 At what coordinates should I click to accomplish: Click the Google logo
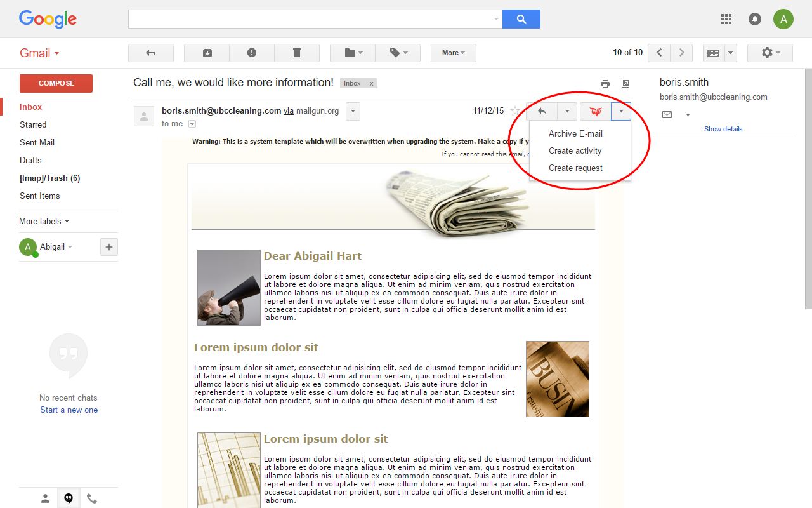[x=48, y=19]
